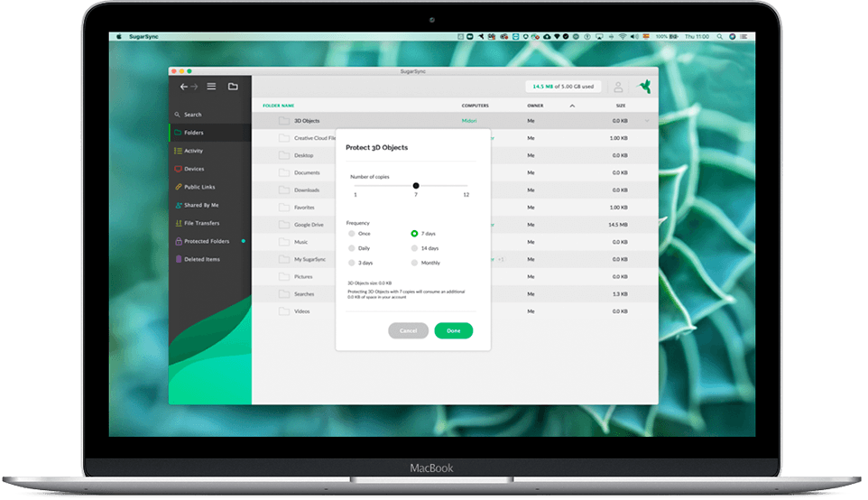Click the Videos folder icon
868x500 pixels.
click(x=284, y=311)
